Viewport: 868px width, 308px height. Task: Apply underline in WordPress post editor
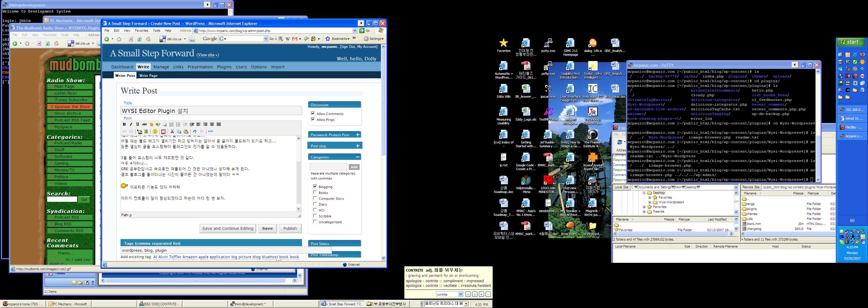coord(138,124)
